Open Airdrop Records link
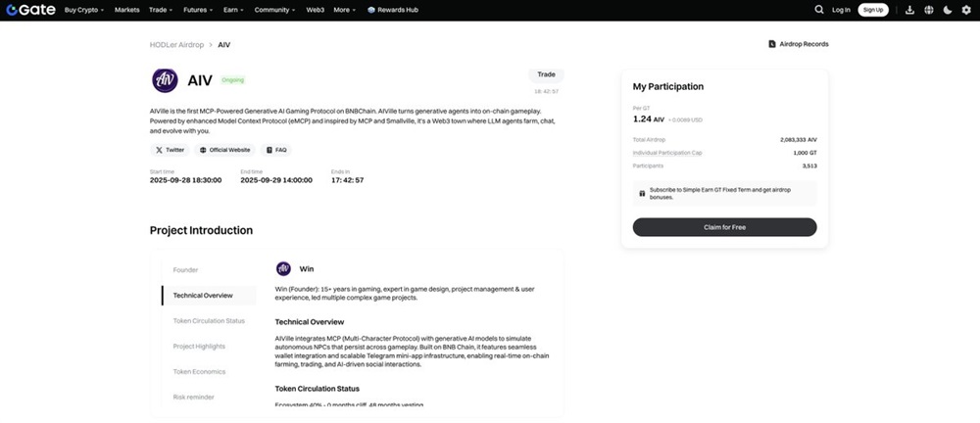 [x=798, y=44]
